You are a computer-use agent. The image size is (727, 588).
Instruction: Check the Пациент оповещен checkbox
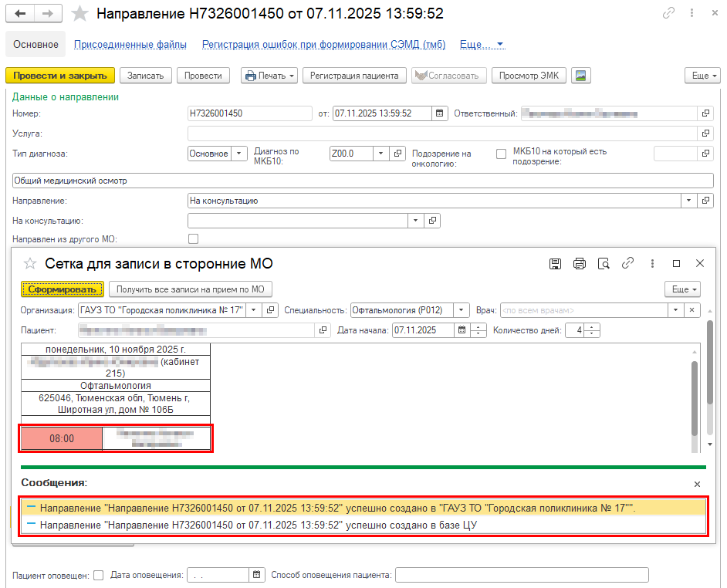98,575
